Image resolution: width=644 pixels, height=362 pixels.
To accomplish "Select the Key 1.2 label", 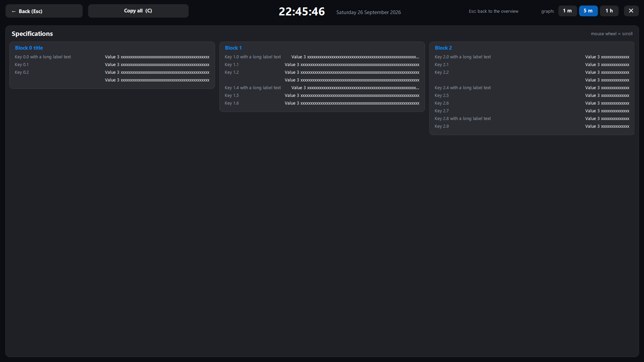I will pos(232,72).
